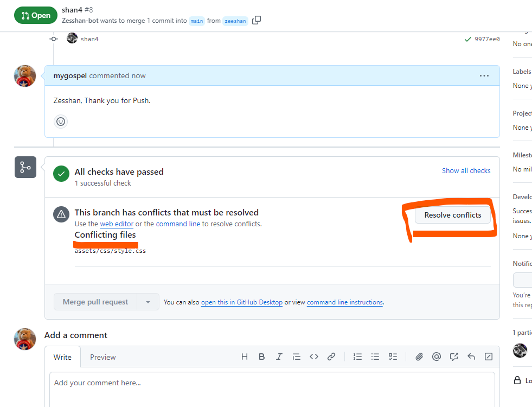Screen dimensions: 532x407
Task: Insert a heading with the H icon
Action: 244,357
